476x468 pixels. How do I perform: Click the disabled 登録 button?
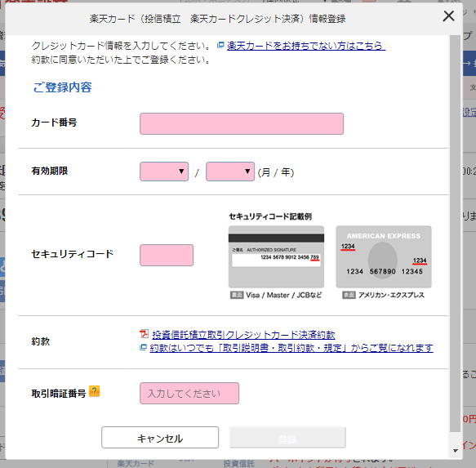287,437
